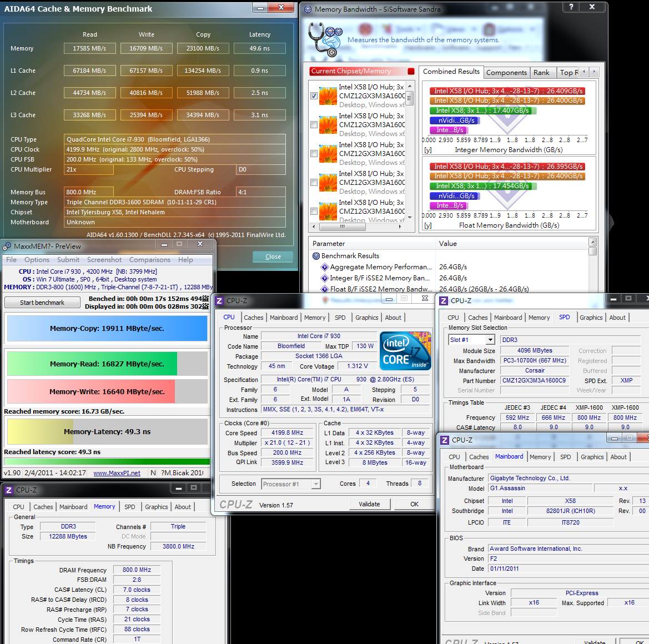
Task: Select Graphics tab in CPU-Z Memory window
Action: 157,506
